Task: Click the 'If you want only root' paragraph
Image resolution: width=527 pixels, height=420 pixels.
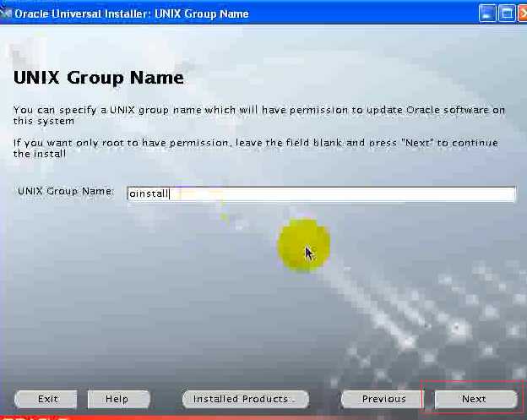Action: [255, 148]
